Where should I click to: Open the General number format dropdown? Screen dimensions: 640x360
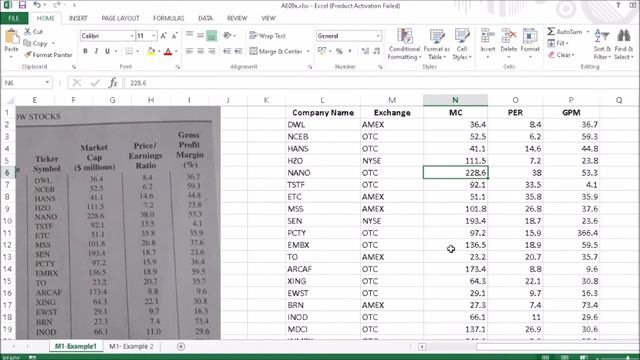(378, 36)
